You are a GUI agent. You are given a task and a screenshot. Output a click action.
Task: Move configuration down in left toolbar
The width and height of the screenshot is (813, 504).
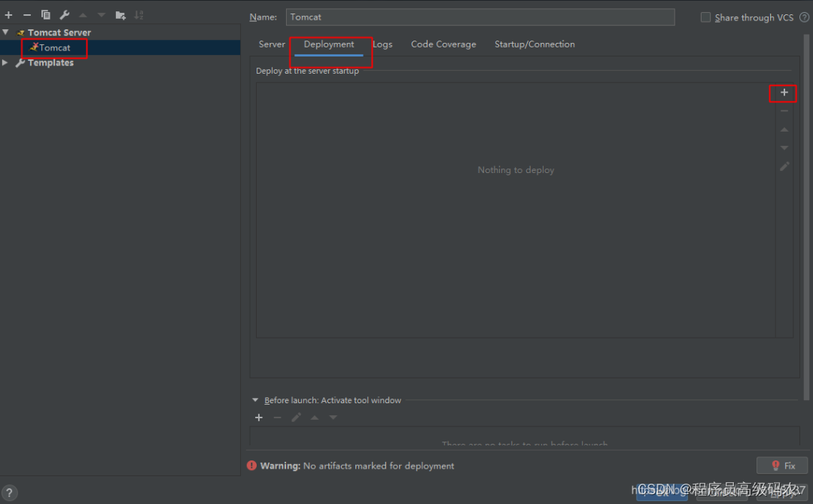tap(102, 15)
